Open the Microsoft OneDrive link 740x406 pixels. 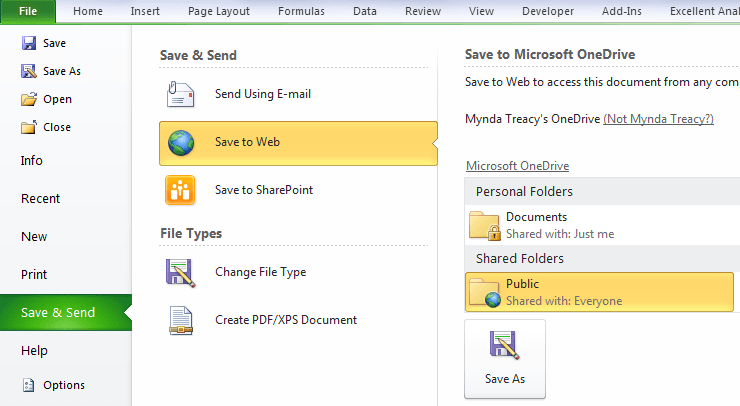tap(517, 166)
